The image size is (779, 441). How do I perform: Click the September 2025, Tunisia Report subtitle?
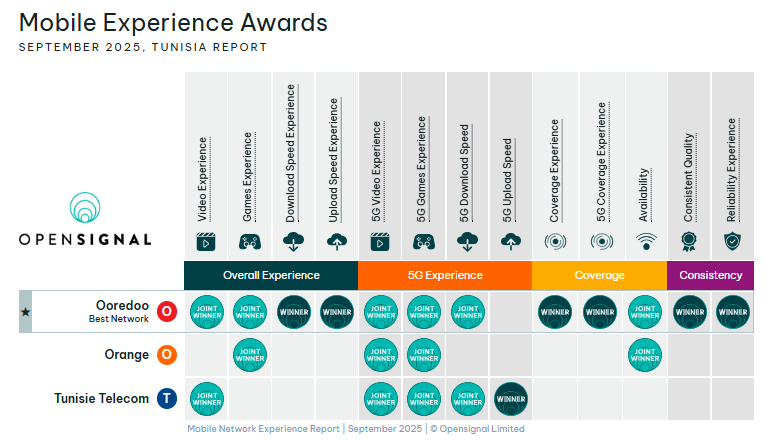coord(143,47)
